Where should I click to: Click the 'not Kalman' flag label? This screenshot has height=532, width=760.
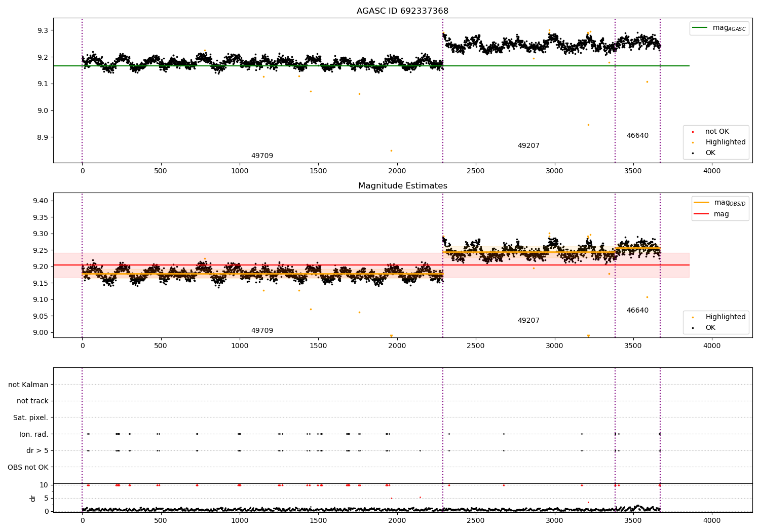point(28,385)
